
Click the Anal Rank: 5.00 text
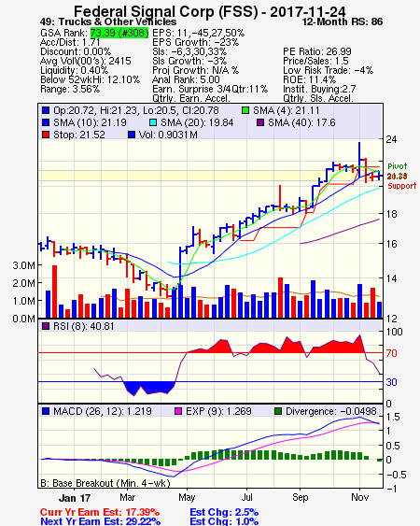(x=186, y=79)
